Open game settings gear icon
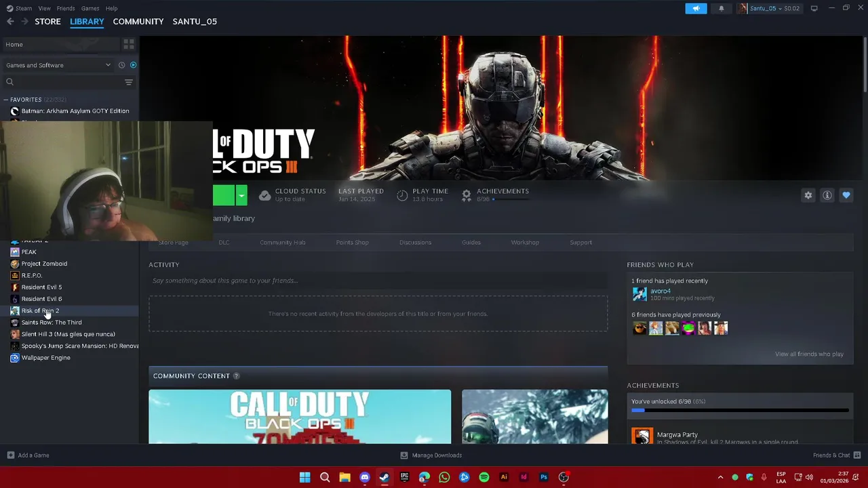The width and height of the screenshot is (868, 488). tap(808, 195)
